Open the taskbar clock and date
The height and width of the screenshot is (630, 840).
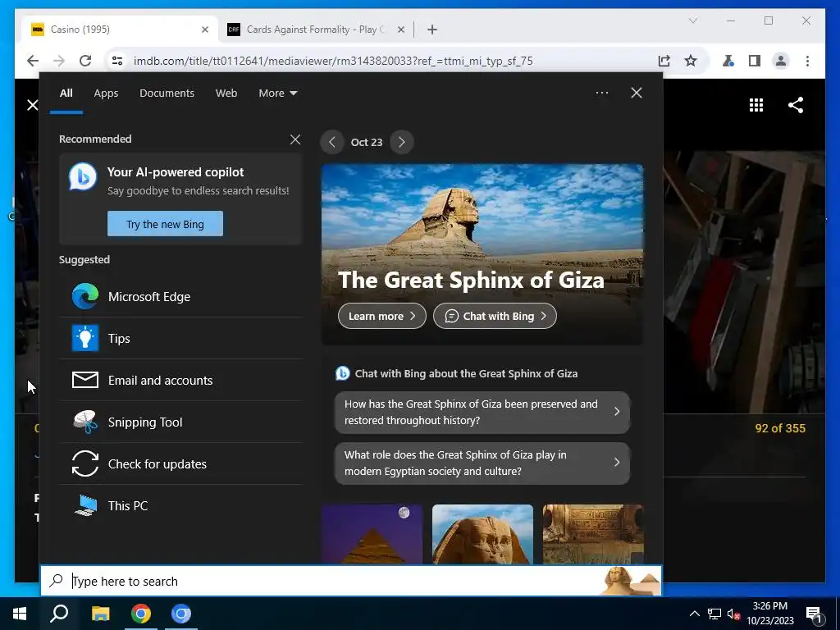[770, 614]
